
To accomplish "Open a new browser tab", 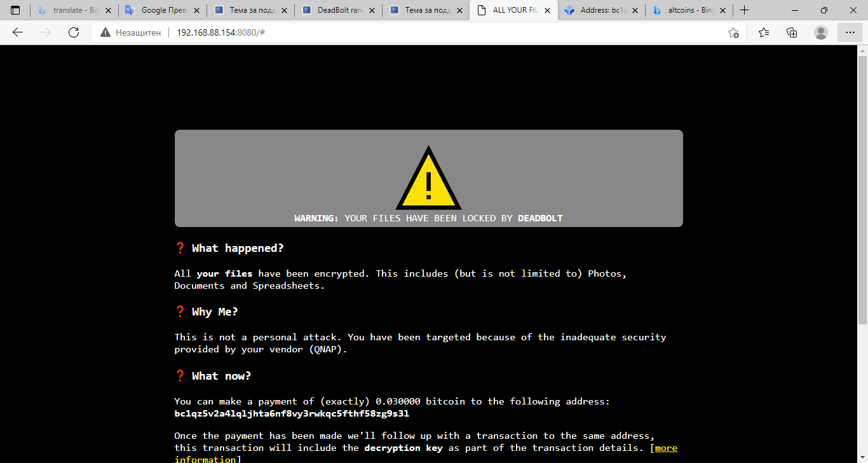I will pyautogui.click(x=745, y=10).
